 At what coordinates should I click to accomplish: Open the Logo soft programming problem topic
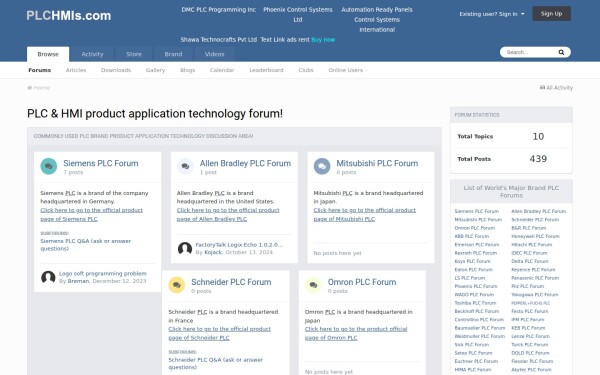(103, 274)
